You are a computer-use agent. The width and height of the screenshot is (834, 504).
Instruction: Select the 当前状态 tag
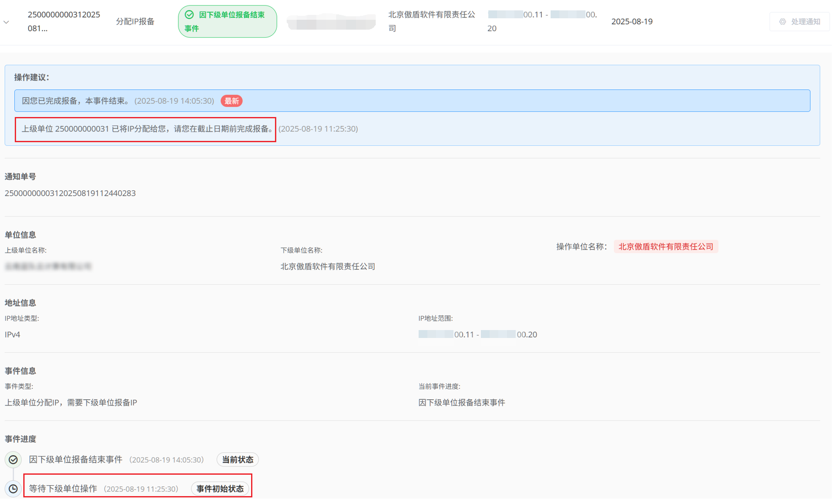237,460
